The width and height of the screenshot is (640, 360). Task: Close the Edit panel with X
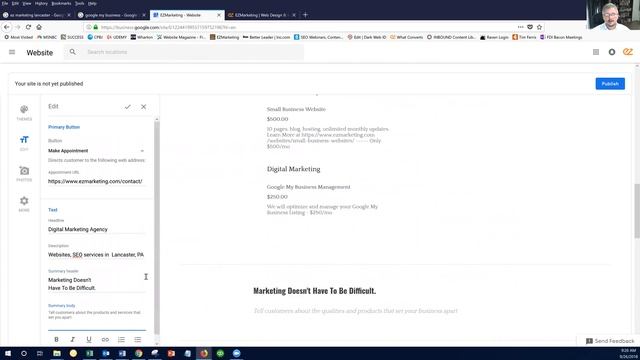pos(143,107)
